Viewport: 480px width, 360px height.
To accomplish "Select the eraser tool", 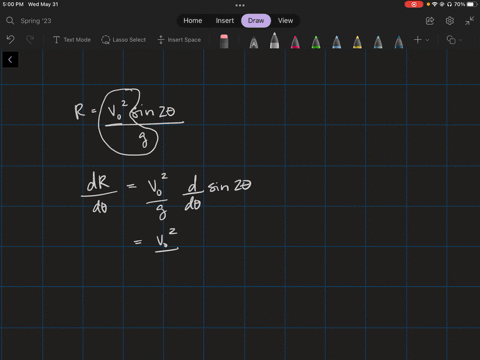I will tap(224, 41).
